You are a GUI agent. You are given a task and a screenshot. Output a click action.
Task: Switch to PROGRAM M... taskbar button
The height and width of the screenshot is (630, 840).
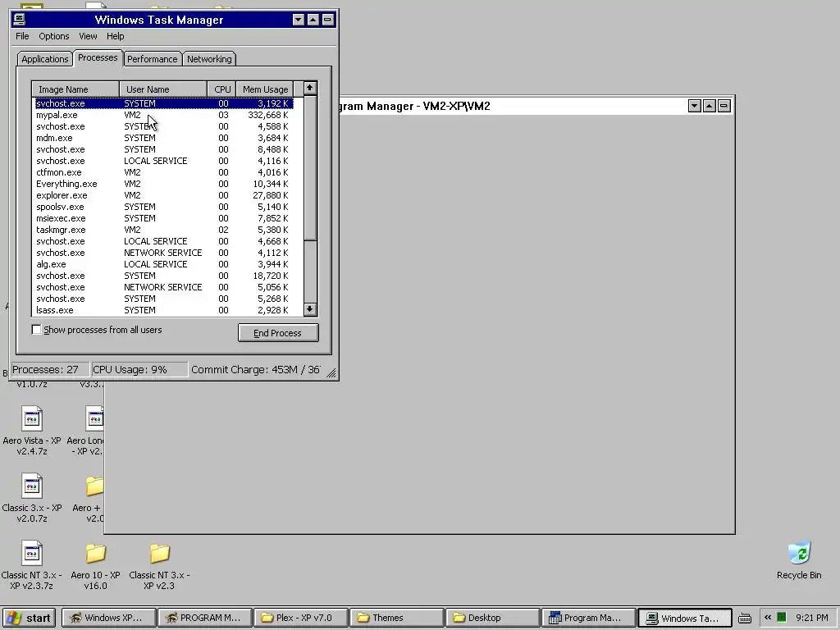click(204, 618)
